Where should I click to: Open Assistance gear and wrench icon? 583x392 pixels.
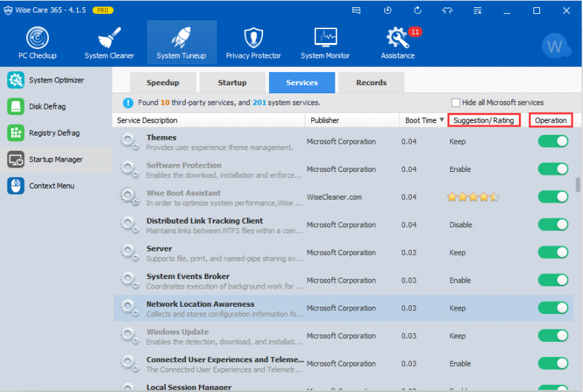[397, 38]
